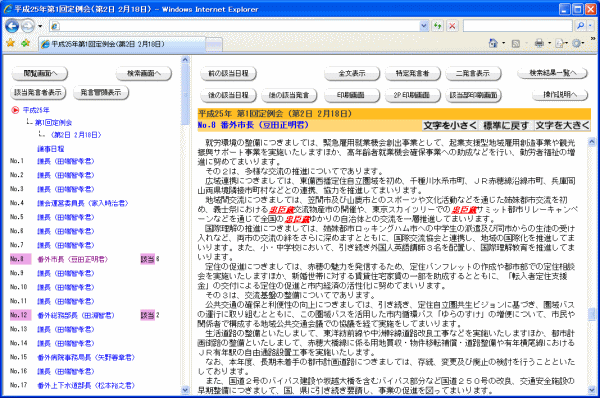
Task: Click the 後の該当日程 button
Action: [228, 95]
